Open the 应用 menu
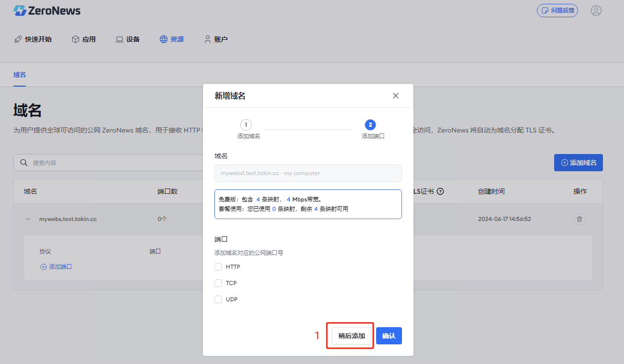Viewport: 624px width, 364px height. [84, 39]
